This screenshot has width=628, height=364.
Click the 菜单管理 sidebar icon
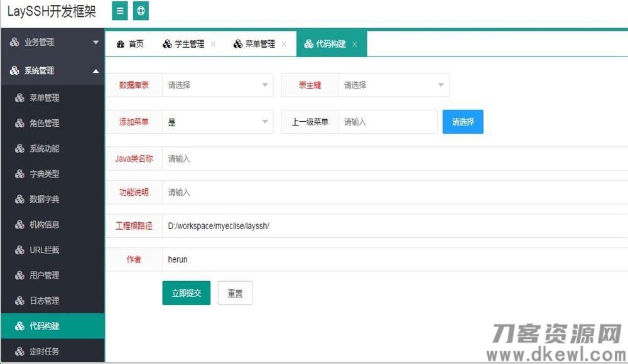[x=19, y=98]
